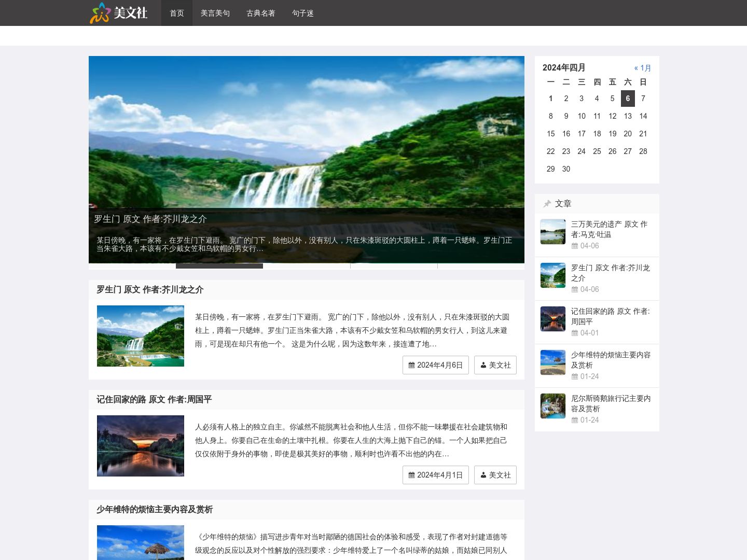Click sidebar thumbnail for 记住回家的路
The height and width of the screenshot is (560, 747).
[553, 319]
